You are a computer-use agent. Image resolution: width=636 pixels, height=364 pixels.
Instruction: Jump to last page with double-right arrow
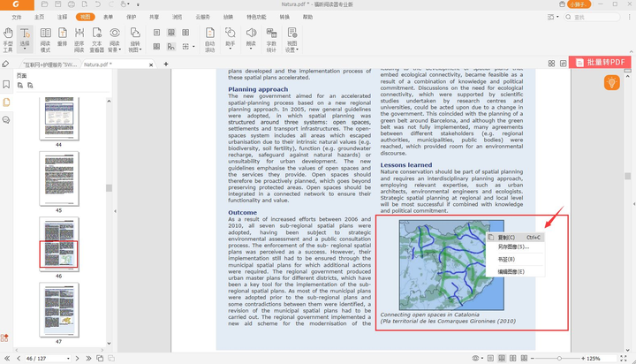[x=88, y=359]
